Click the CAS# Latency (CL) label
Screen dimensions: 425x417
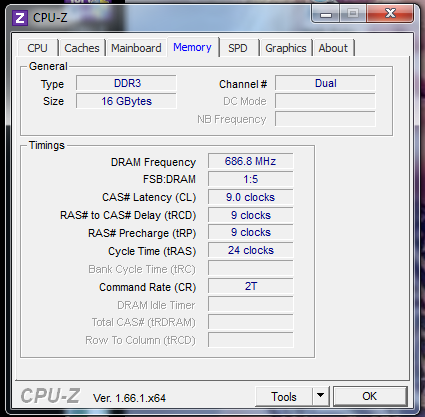[x=149, y=197]
